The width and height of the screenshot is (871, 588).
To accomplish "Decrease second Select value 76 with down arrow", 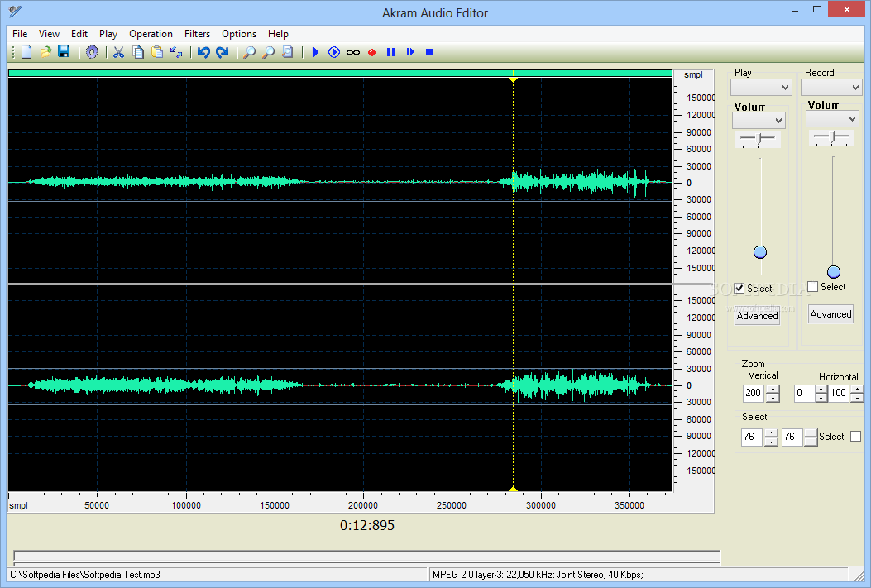I will (x=811, y=442).
